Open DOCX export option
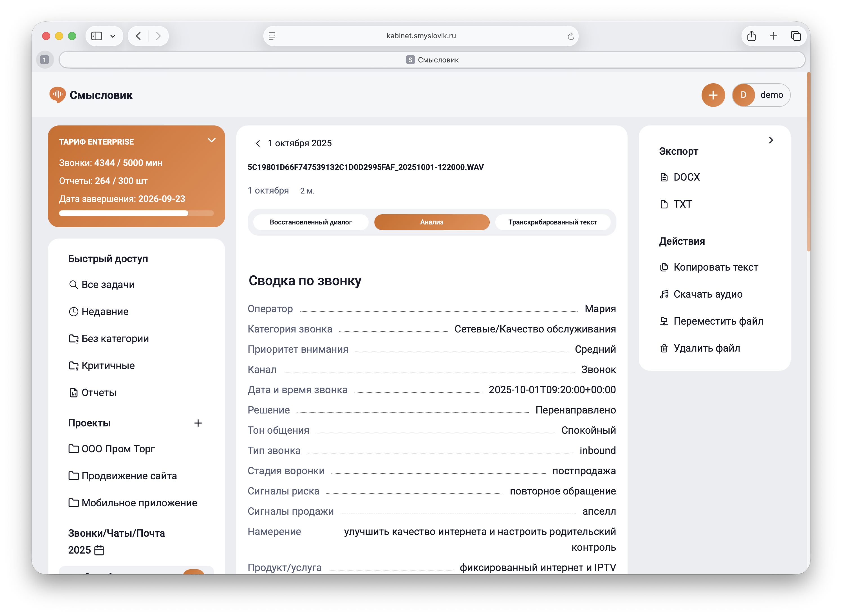Screen dimensions: 842x616 click(x=686, y=177)
